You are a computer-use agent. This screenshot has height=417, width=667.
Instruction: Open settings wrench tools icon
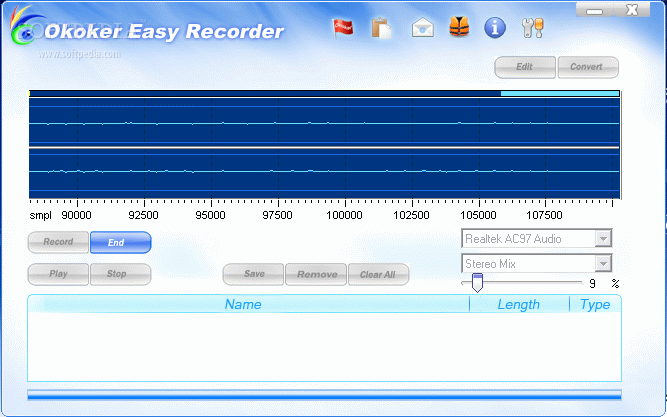tap(533, 29)
